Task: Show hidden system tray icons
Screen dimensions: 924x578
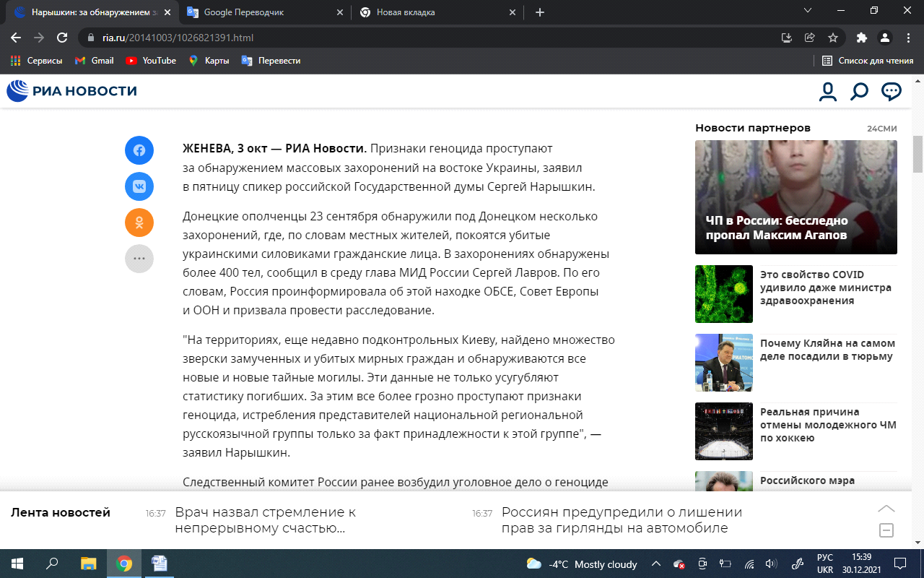Action: (655, 564)
